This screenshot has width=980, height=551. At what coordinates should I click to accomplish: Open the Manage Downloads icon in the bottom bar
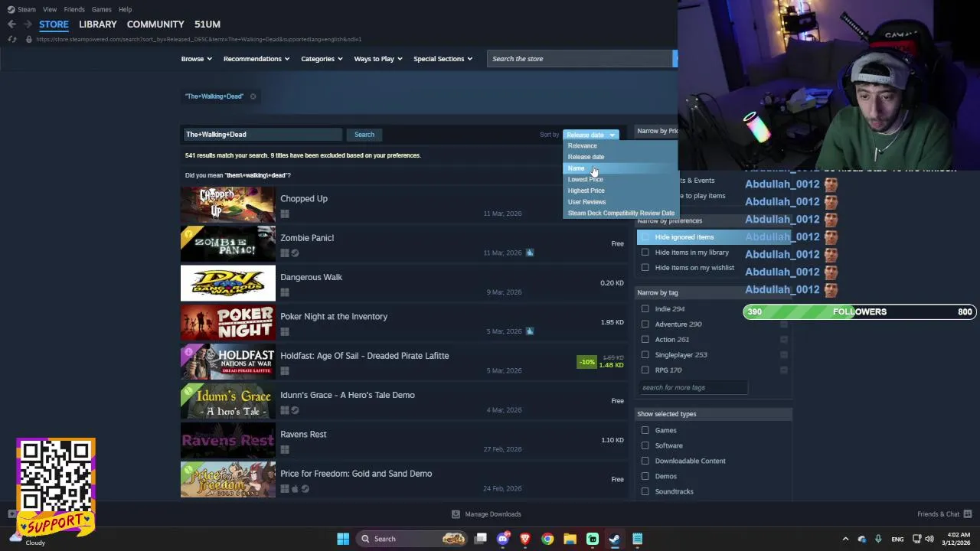point(456,514)
